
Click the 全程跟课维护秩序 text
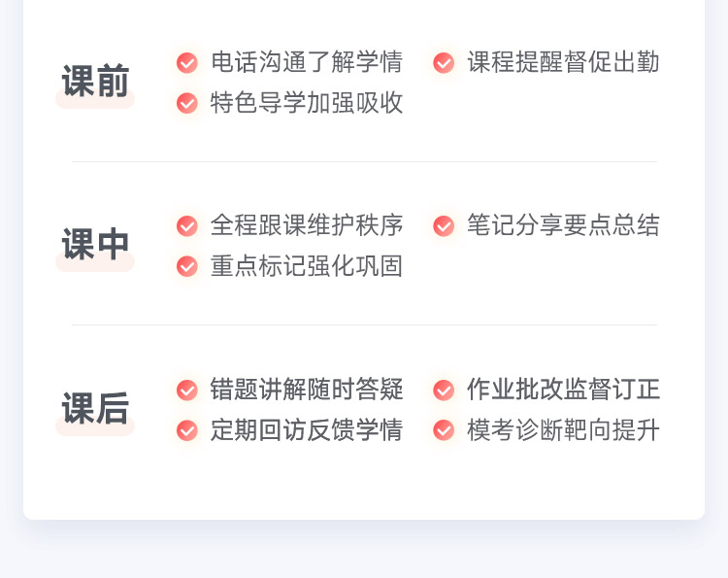pos(307,226)
